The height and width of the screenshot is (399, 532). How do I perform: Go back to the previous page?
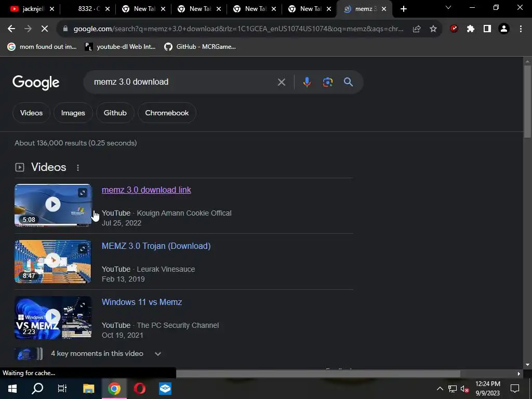11,29
